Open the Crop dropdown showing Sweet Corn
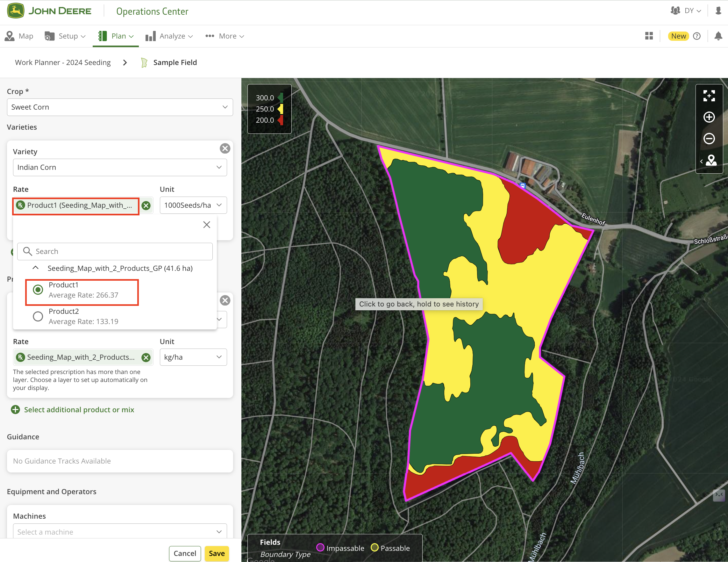 (x=120, y=107)
